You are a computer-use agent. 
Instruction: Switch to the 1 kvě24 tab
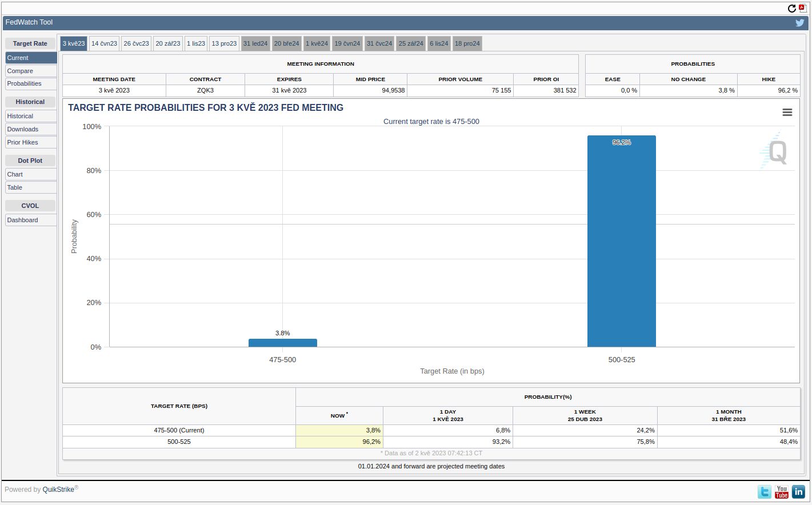point(317,43)
